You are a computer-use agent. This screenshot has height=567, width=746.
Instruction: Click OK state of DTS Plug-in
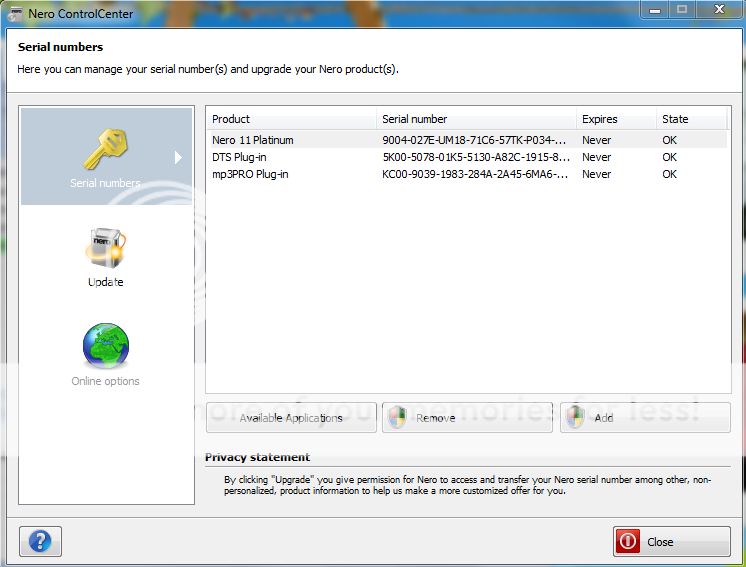[x=669, y=157]
